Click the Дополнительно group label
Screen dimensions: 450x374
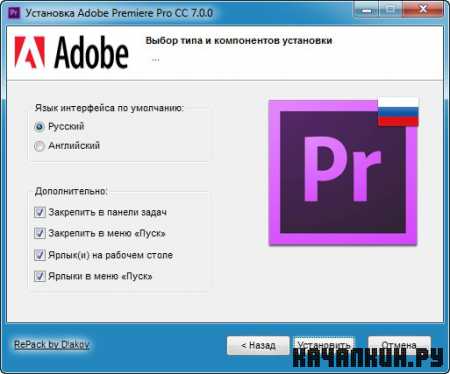coord(71,191)
